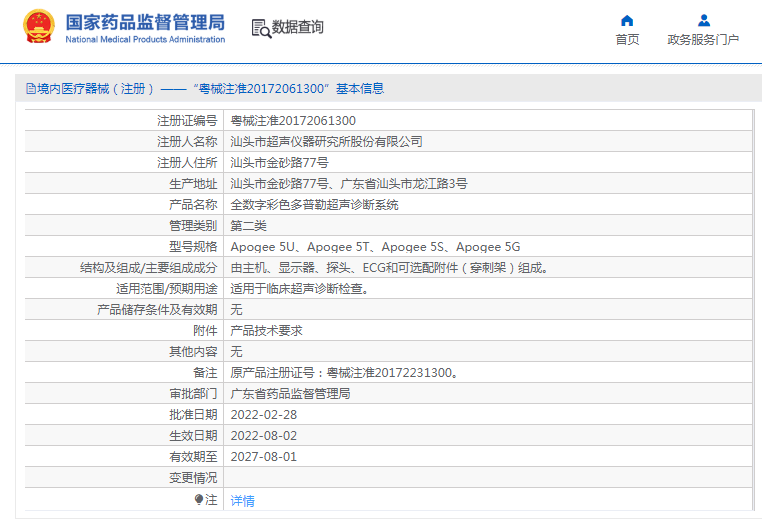
Task: Click the 生产地址 label
Action: 193,184
